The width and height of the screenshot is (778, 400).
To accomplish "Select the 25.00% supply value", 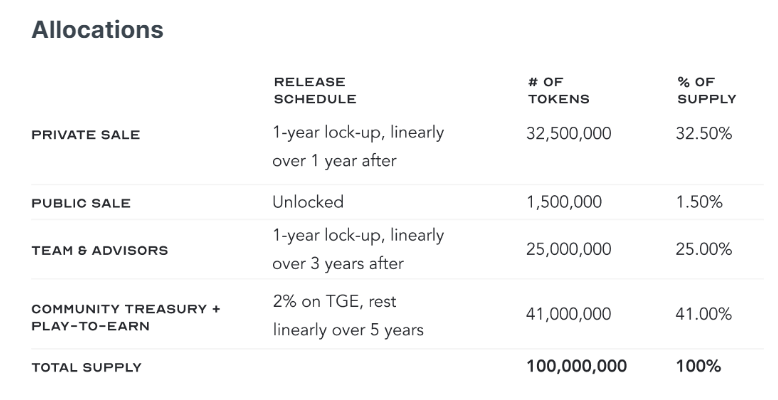I will point(704,249).
